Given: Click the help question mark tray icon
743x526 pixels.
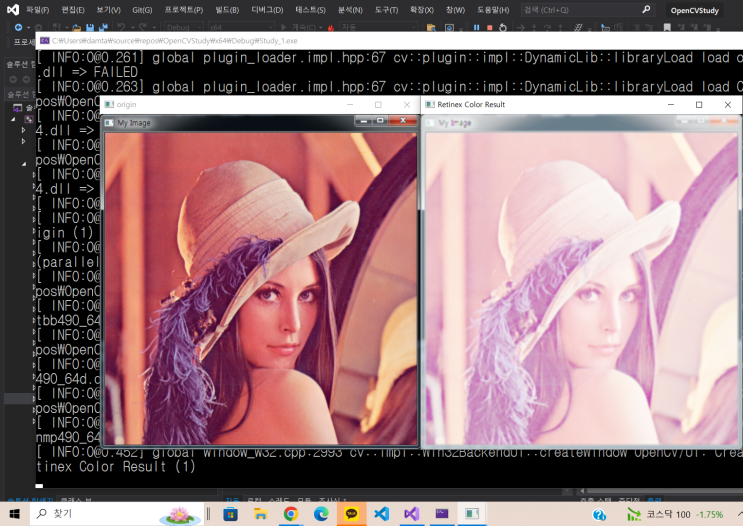Looking at the screenshot, I should pyautogui.click(x=599, y=515).
